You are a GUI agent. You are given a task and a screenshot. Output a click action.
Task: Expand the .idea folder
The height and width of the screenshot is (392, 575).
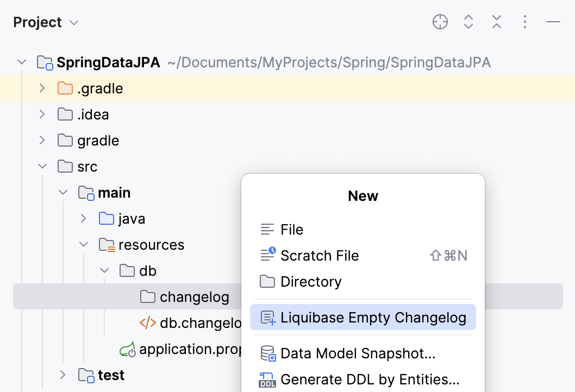click(42, 114)
